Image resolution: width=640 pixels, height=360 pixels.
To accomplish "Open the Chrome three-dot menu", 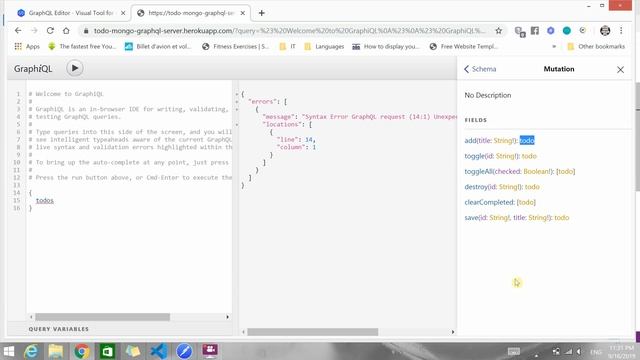I will point(621,31).
